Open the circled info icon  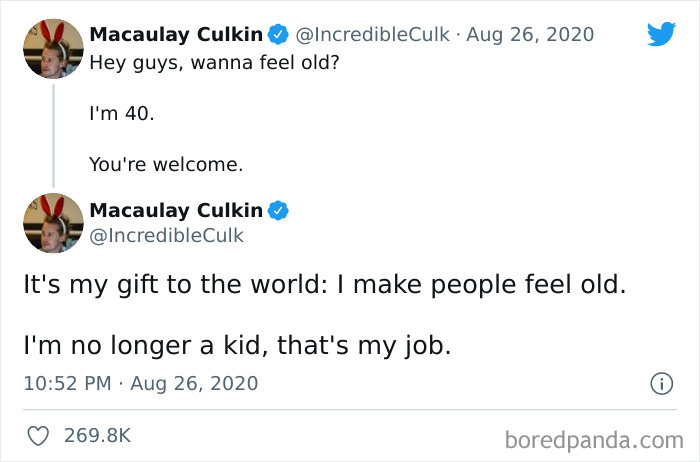(660, 383)
